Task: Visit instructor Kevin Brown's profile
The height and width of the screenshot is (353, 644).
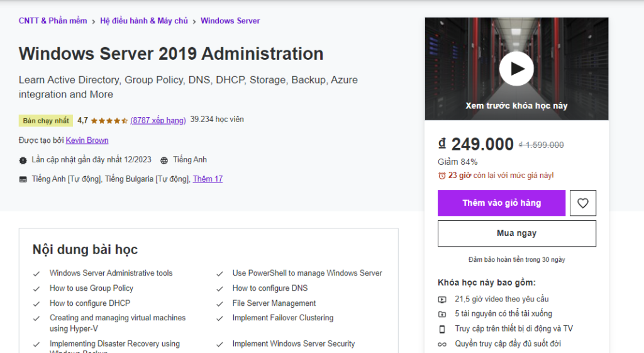Action: click(x=87, y=140)
